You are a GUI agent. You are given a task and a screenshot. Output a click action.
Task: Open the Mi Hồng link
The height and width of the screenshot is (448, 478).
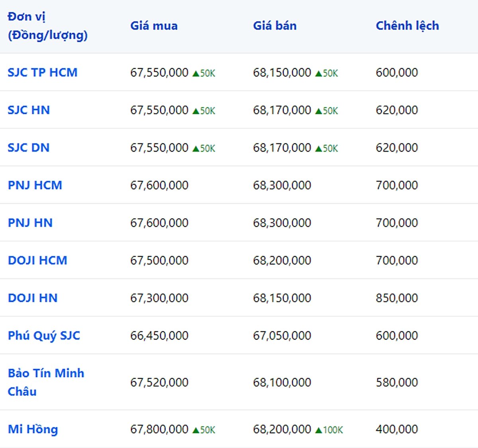point(33,429)
